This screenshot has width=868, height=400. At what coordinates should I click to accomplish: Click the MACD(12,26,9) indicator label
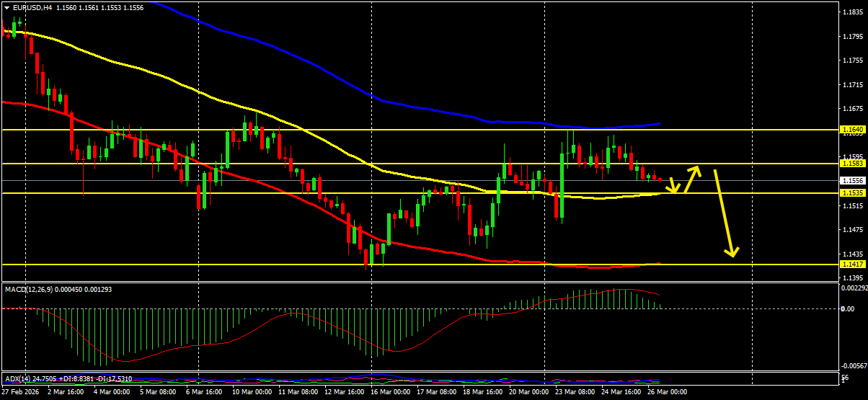point(27,289)
